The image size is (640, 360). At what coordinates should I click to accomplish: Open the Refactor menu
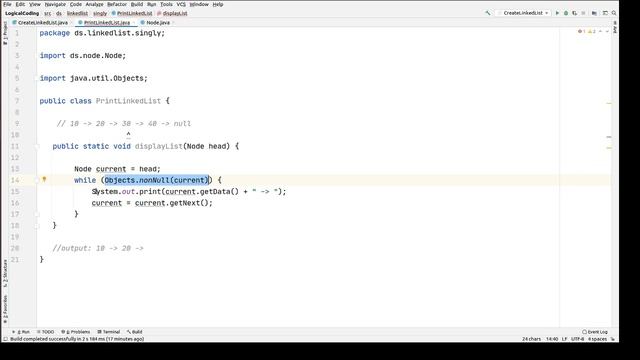[117, 4]
